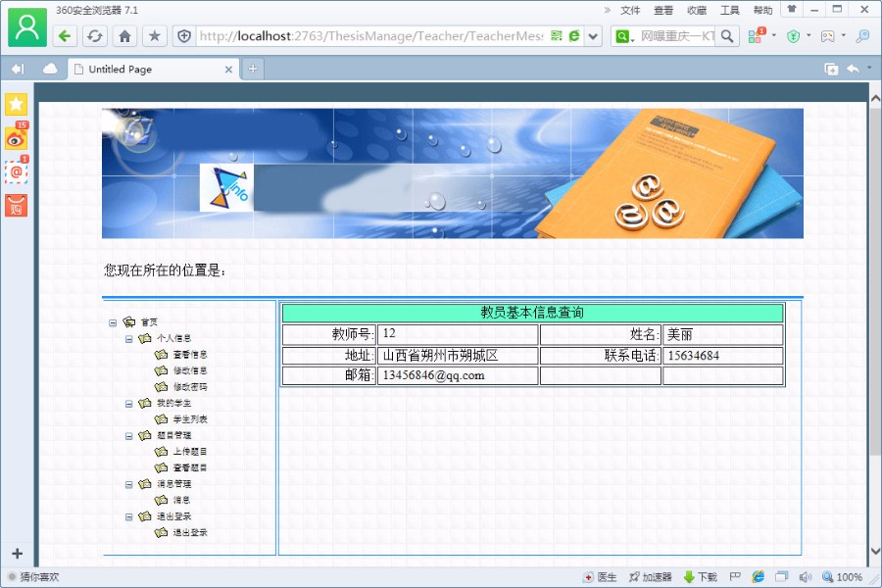Viewport: 882px width, 588px height.
Task: Open 查看信息 in the tree
Action: (189, 355)
